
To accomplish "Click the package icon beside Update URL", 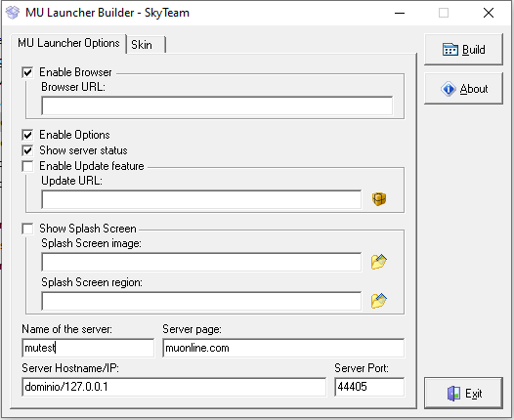I will [x=379, y=199].
